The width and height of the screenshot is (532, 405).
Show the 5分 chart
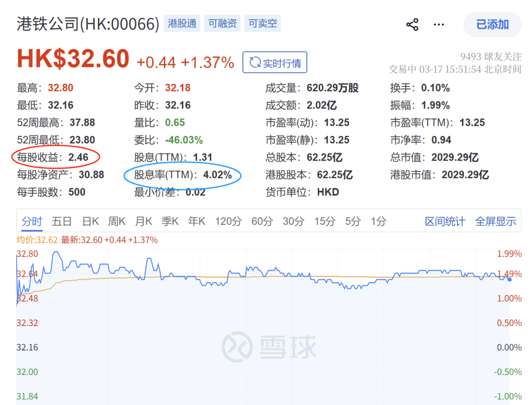pos(353,221)
